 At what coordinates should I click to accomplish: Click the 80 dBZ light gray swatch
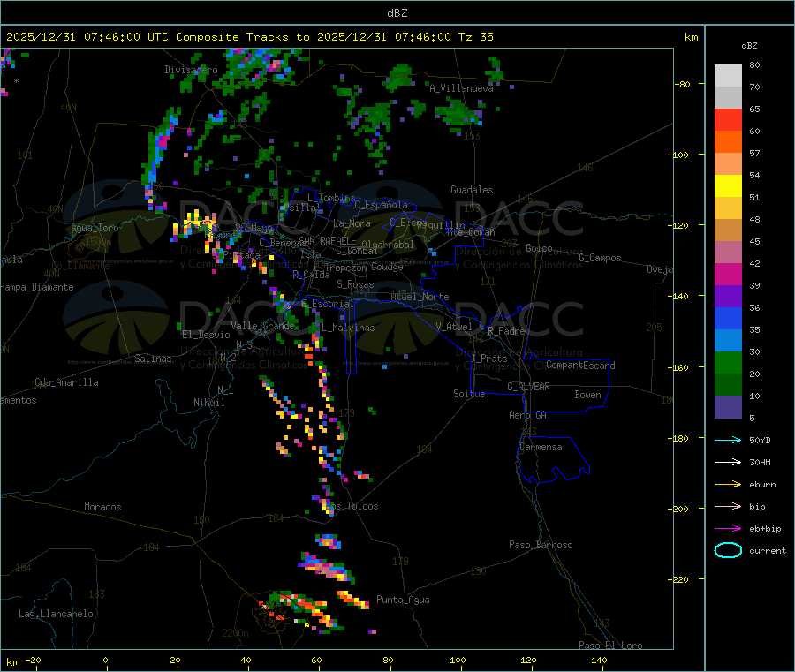coord(728,76)
